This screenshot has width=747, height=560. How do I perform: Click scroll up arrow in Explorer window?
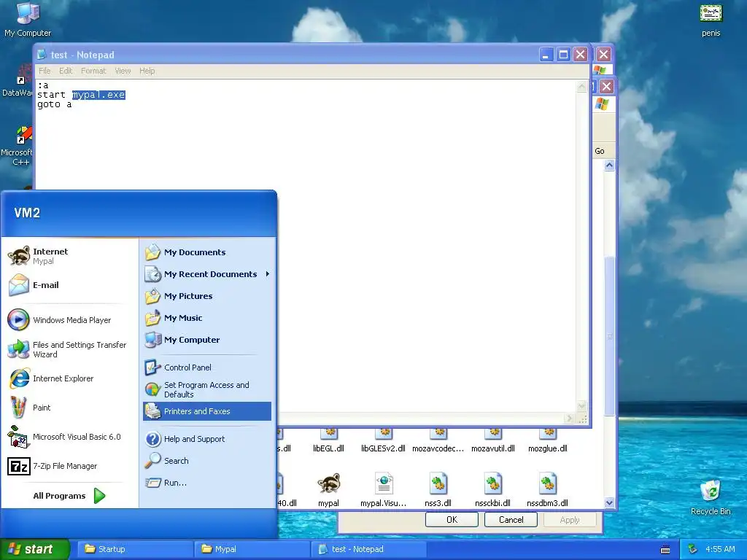coord(609,166)
